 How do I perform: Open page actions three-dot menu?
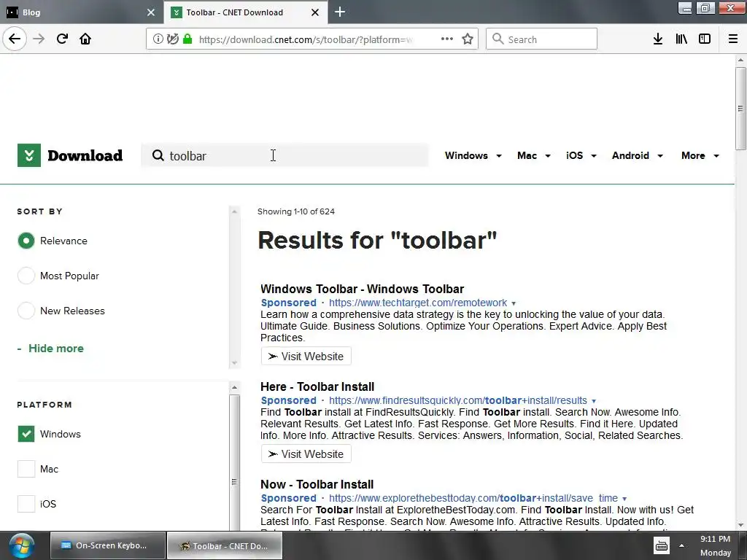click(447, 39)
